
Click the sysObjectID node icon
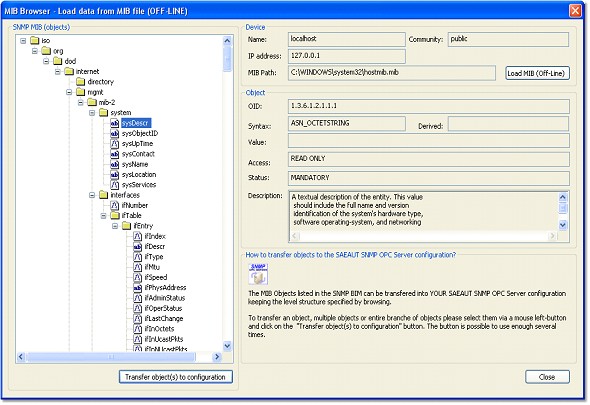click(115, 133)
